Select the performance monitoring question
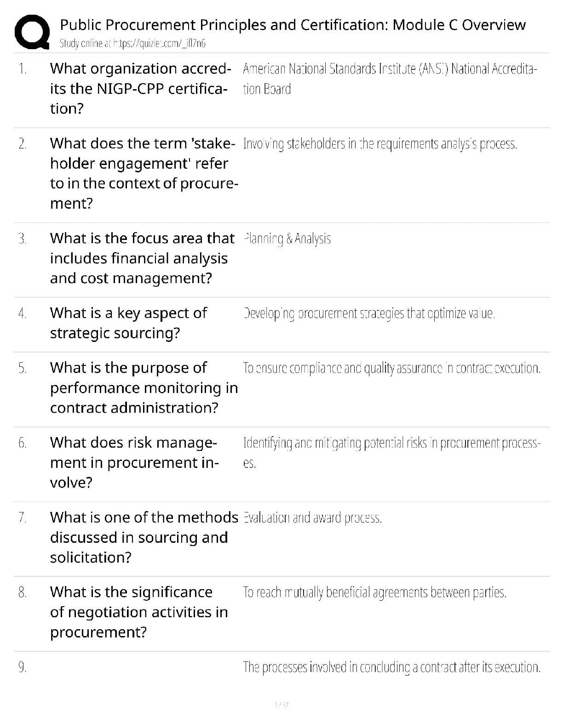The width and height of the screenshot is (563, 728). tap(144, 388)
